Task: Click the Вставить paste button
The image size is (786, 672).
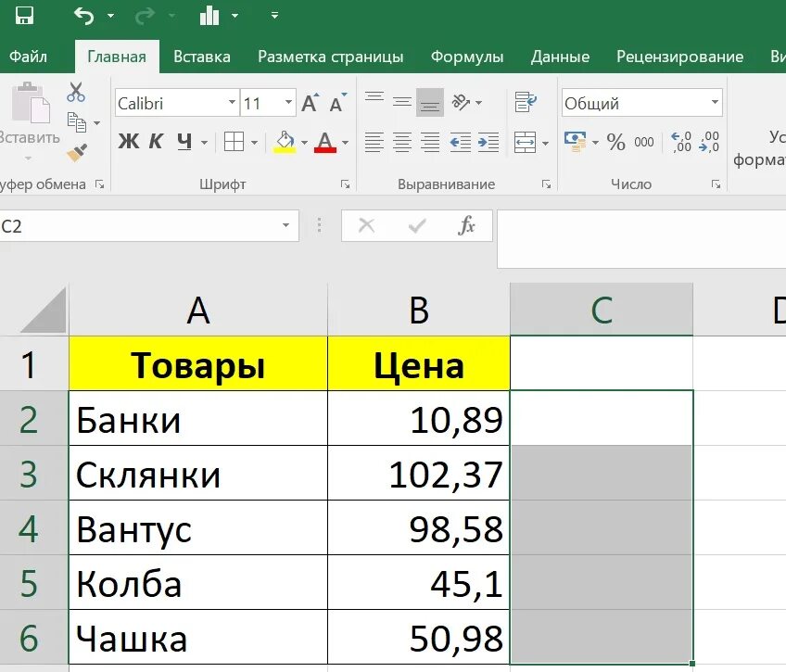Action: (x=29, y=114)
